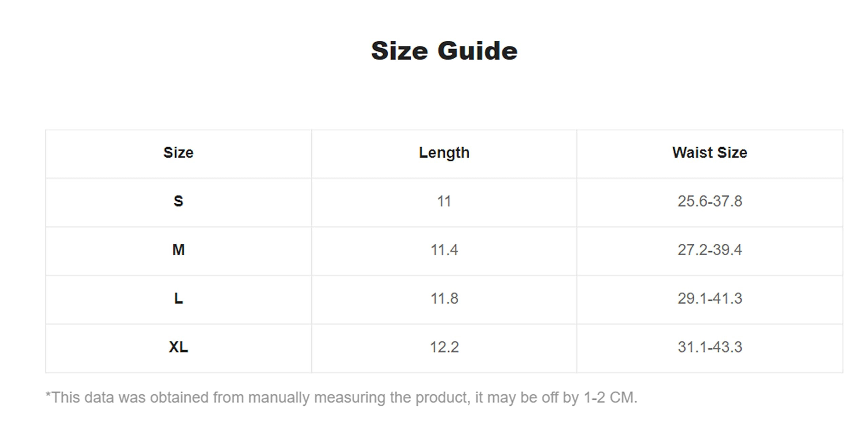Screen dimensions: 868x435
Task: Click the word Waist in the header
Action: pos(692,153)
